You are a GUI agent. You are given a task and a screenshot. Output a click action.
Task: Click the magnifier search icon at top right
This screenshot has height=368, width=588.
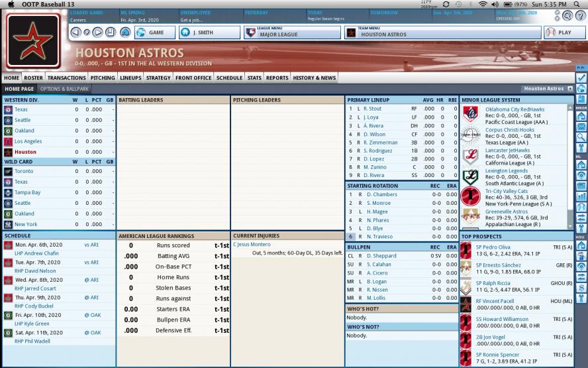tap(567, 15)
